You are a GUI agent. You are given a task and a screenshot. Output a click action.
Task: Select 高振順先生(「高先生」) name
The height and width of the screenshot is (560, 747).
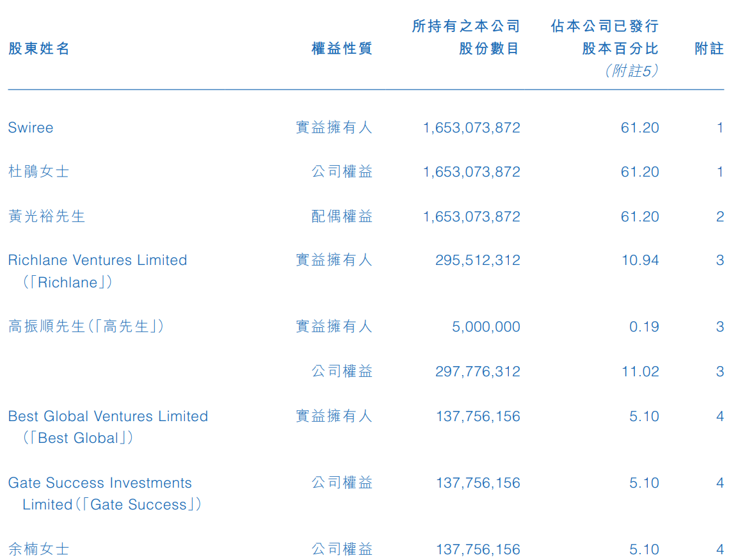click(x=86, y=326)
